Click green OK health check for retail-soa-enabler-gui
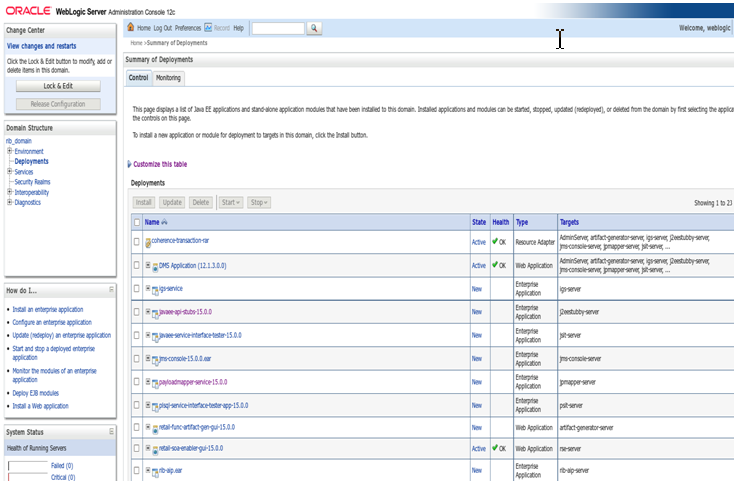Viewport: 734px width, 482px height. pyautogui.click(x=495, y=448)
